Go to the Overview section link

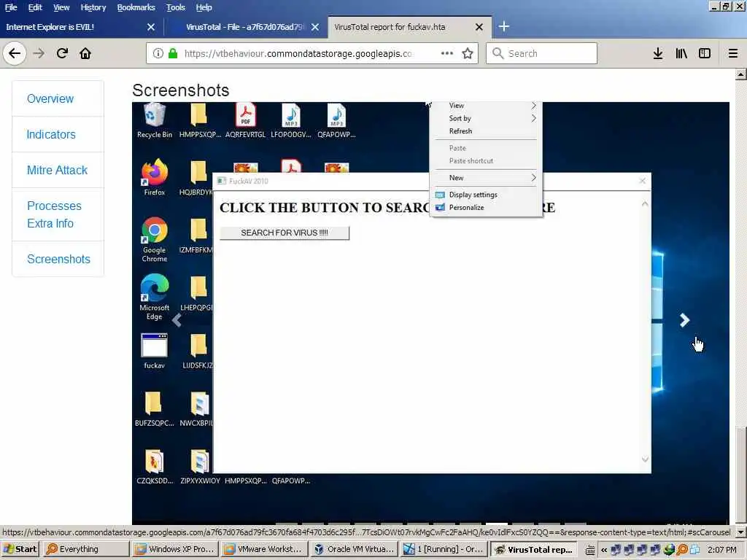tap(50, 98)
